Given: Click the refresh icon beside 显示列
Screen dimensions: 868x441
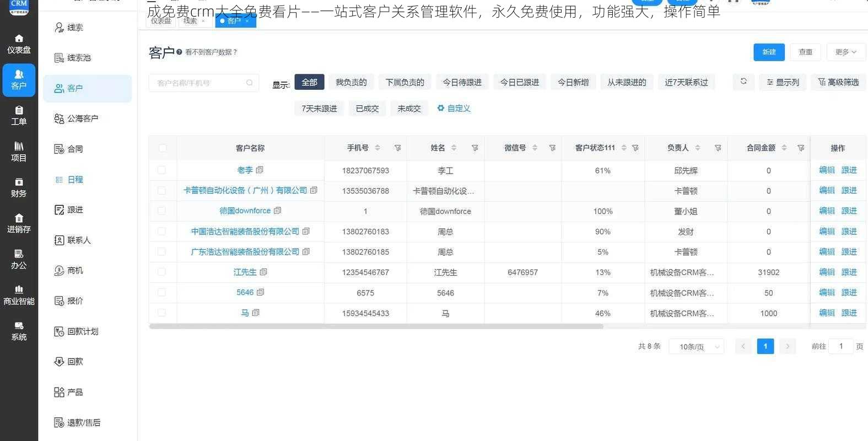Looking at the screenshot, I should (x=743, y=82).
